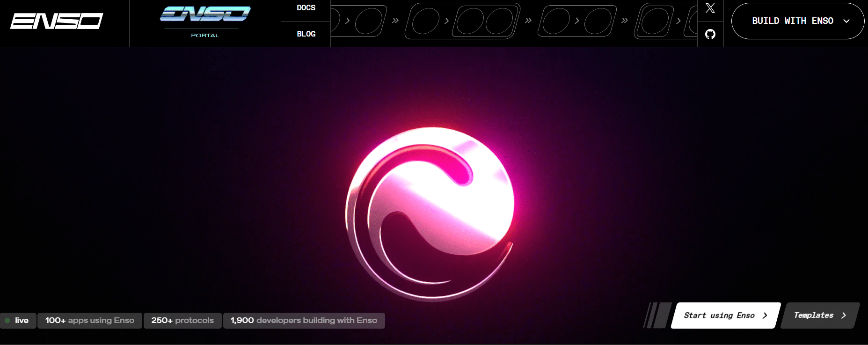Image resolution: width=868 pixels, height=345 pixels.
Task: Select the live status badge
Action: click(19, 321)
